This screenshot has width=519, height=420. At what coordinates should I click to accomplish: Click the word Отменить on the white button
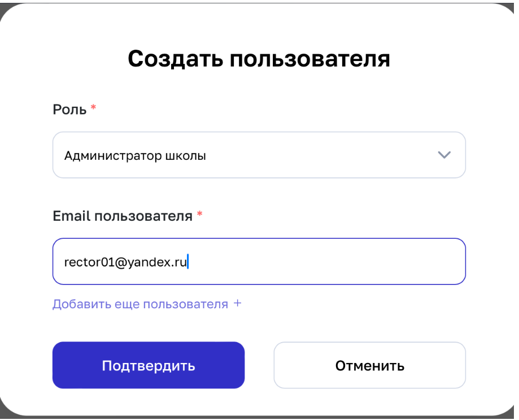pos(370,366)
